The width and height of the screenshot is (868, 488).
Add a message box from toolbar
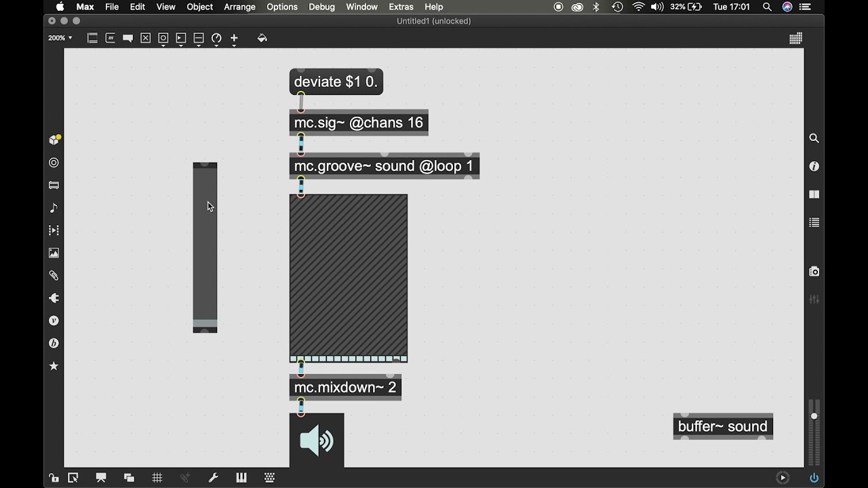pyautogui.click(x=111, y=38)
